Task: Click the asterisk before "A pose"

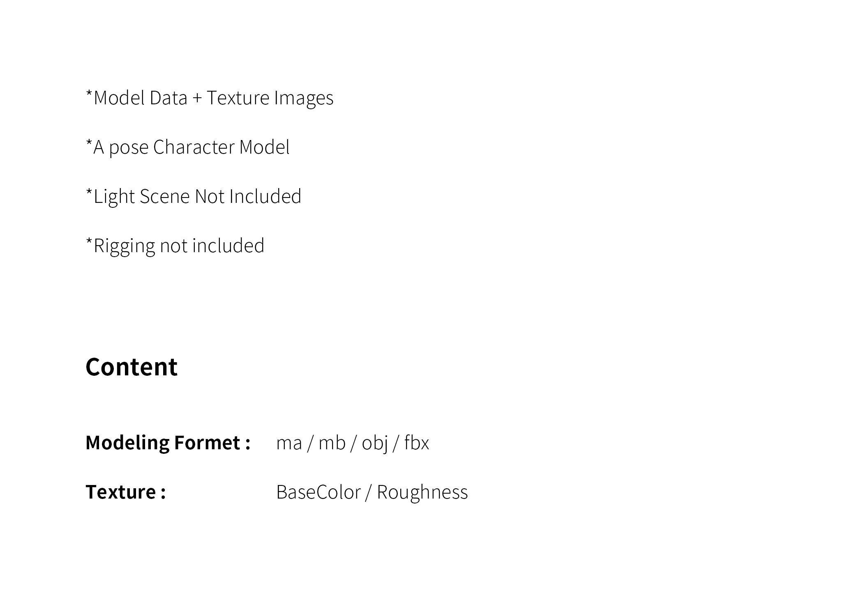Action: [x=89, y=143]
